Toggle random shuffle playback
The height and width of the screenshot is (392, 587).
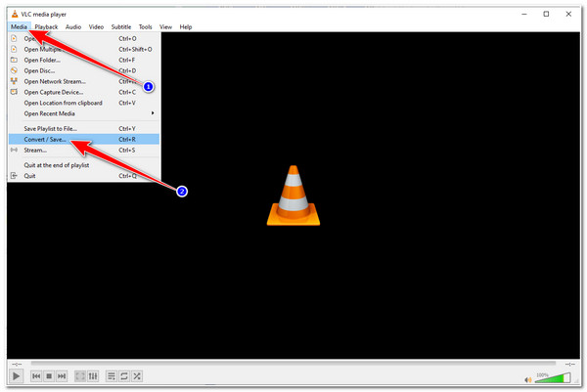coord(137,376)
